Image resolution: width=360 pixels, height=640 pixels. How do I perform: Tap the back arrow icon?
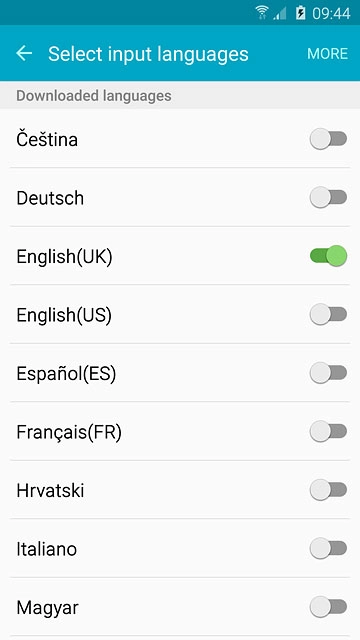pyautogui.click(x=24, y=53)
